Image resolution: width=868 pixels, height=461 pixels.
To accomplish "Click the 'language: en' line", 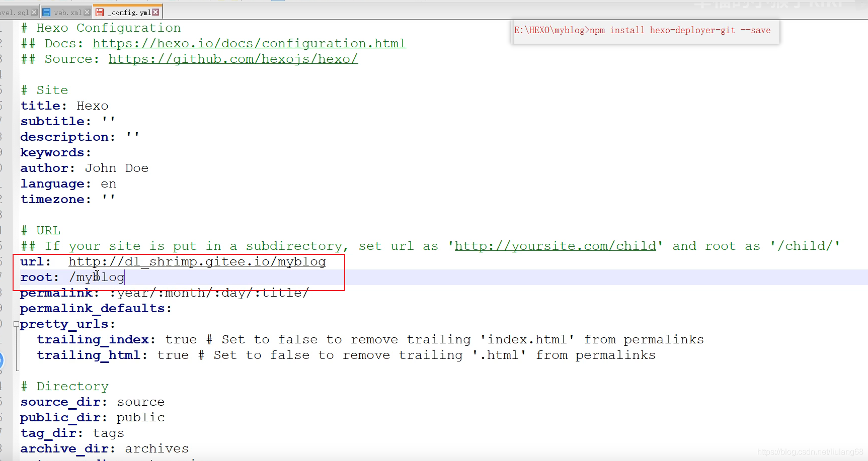I will 68,184.
